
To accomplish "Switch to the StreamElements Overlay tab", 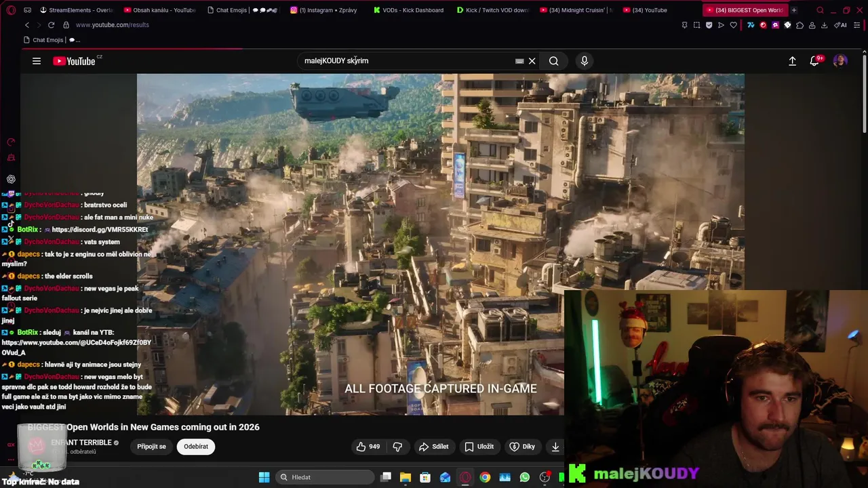I will tap(77, 10).
